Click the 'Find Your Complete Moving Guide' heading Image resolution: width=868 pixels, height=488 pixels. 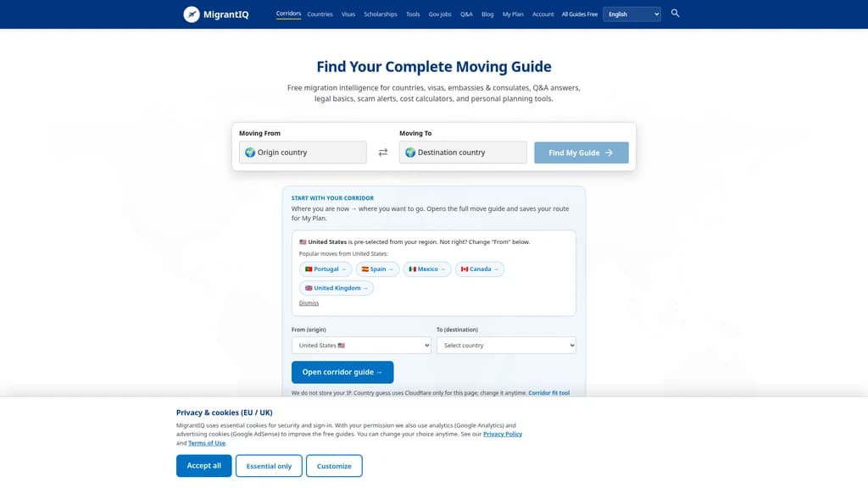click(434, 66)
